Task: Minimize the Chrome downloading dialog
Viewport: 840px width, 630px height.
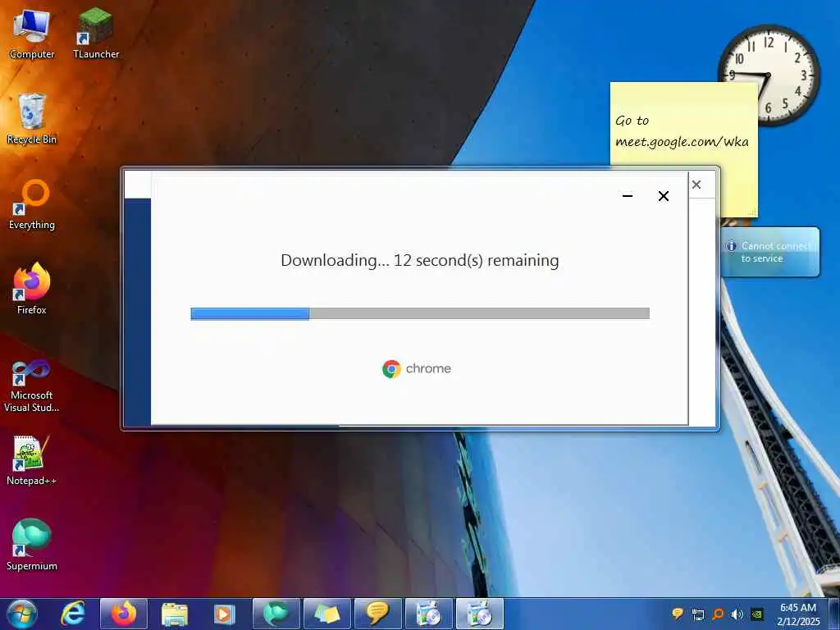Action: point(628,196)
